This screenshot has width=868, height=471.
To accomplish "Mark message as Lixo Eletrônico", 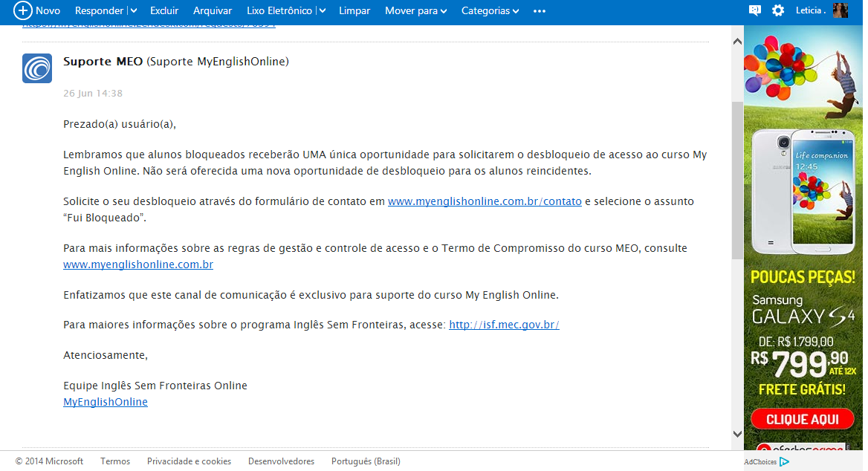I will click(279, 11).
